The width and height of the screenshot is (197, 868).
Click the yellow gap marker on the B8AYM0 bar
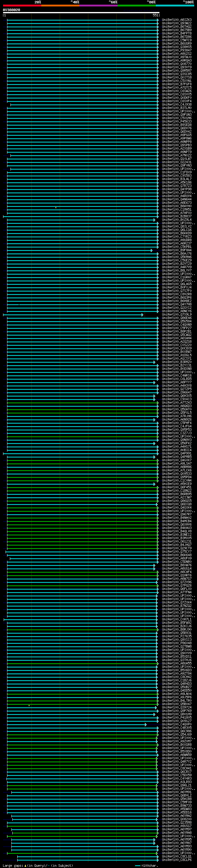pos(56,208)
